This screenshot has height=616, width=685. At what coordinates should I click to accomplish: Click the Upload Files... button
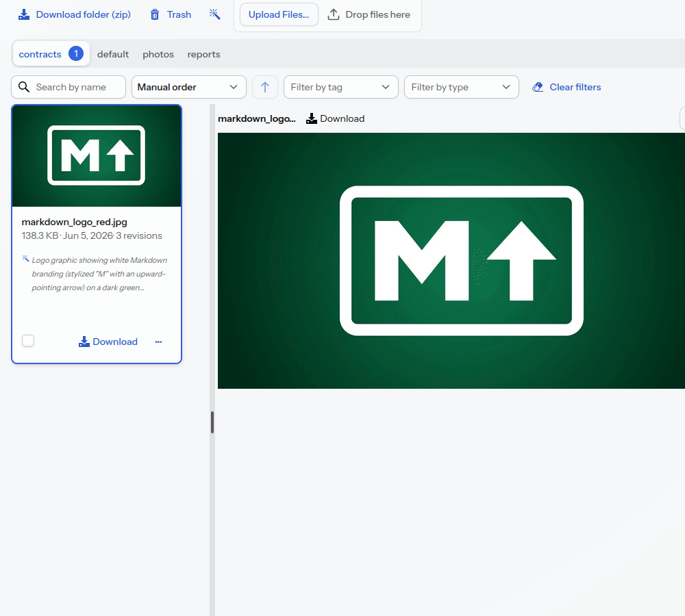pos(279,14)
